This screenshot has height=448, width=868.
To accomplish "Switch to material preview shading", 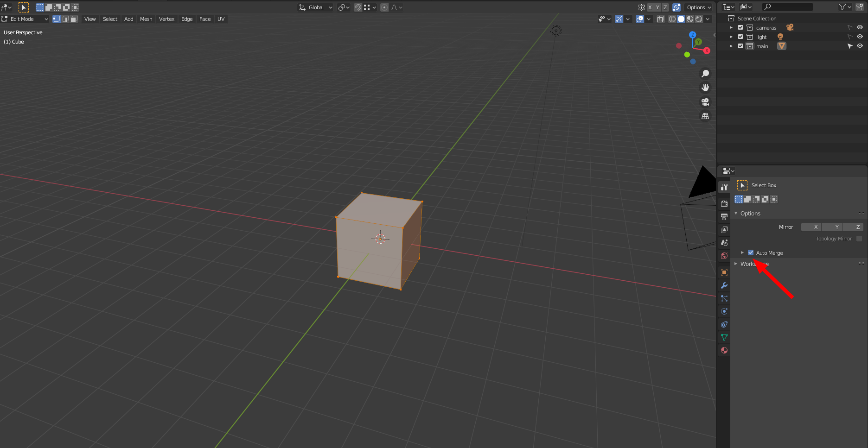I will (x=690, y=19).
